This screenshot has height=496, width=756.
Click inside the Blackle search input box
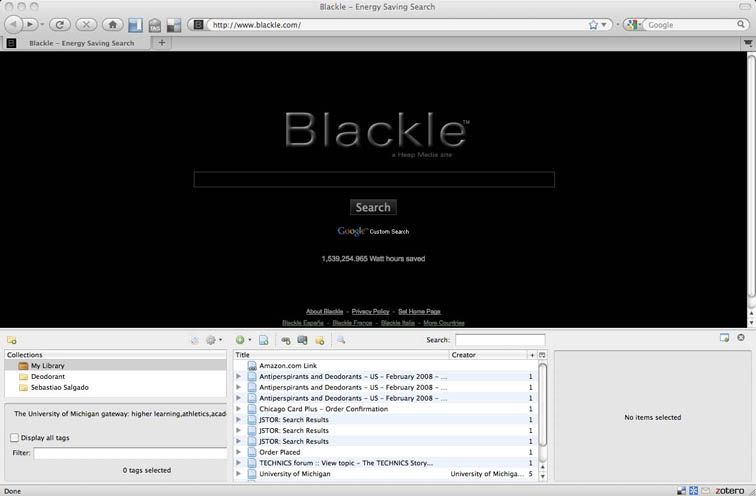374,179
